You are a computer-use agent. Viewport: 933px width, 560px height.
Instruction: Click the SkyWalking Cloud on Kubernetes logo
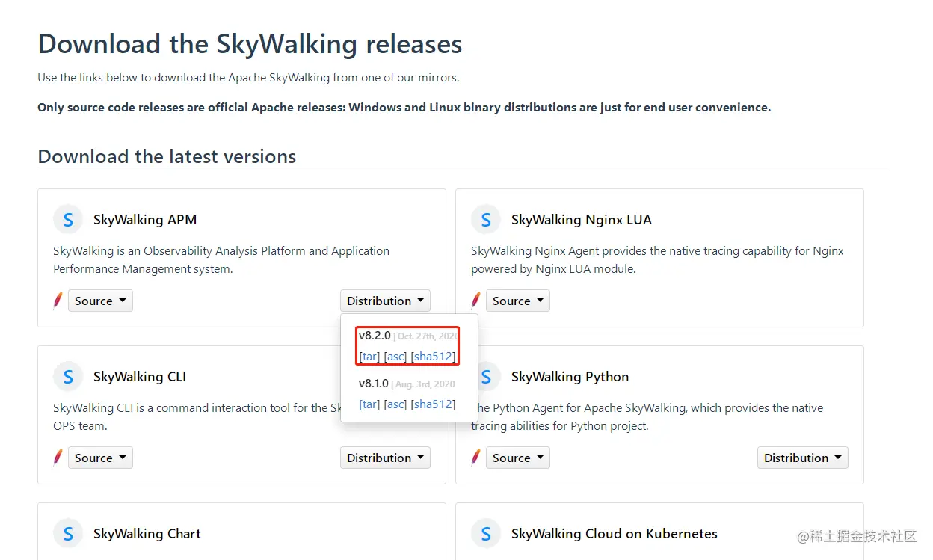[x=486, y=534]
